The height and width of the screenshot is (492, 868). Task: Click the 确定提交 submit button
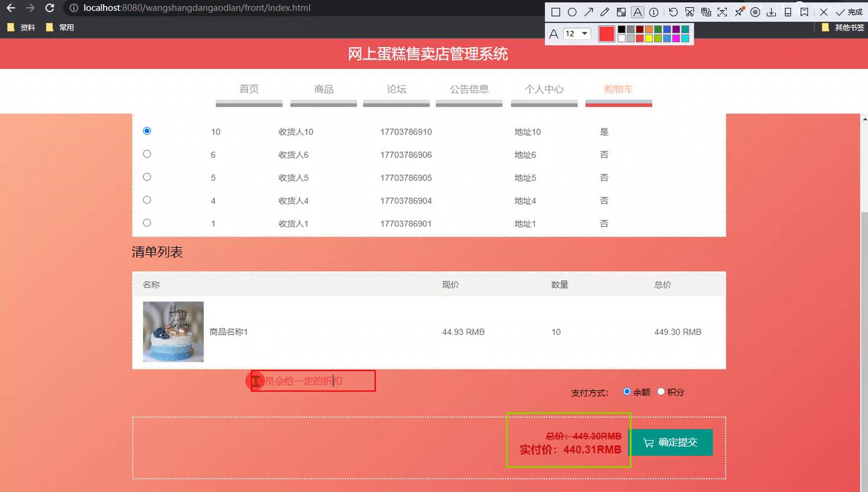pos(671,443)
